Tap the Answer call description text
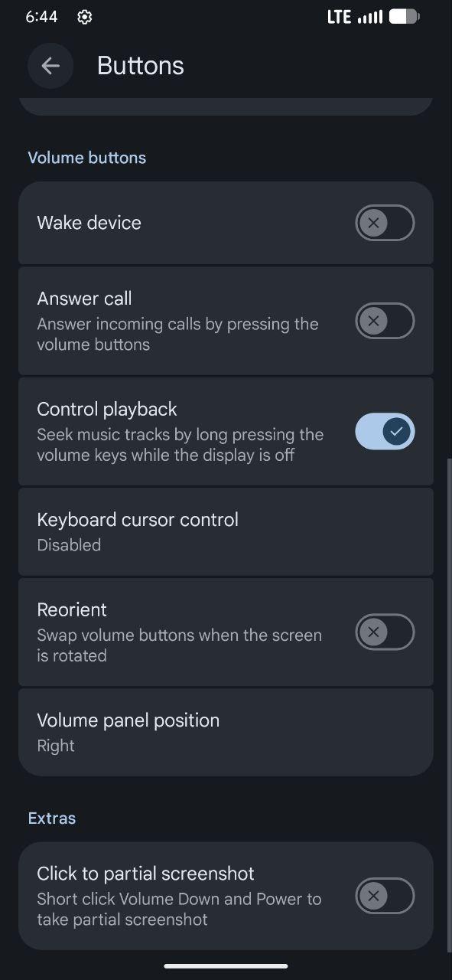 pos(177,334)
